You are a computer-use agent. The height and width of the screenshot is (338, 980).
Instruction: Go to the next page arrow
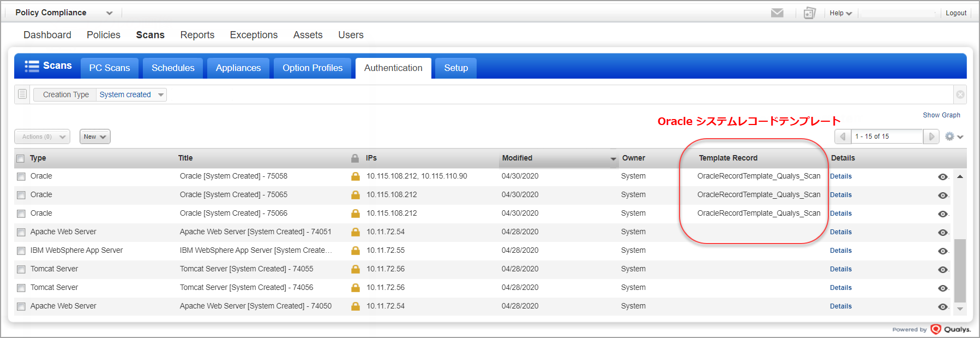click(x=931, y=137)
